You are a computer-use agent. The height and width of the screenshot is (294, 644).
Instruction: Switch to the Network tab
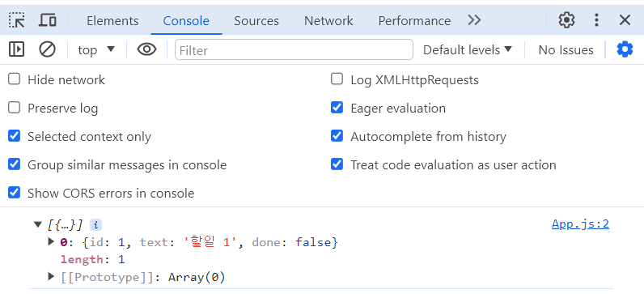328,20
